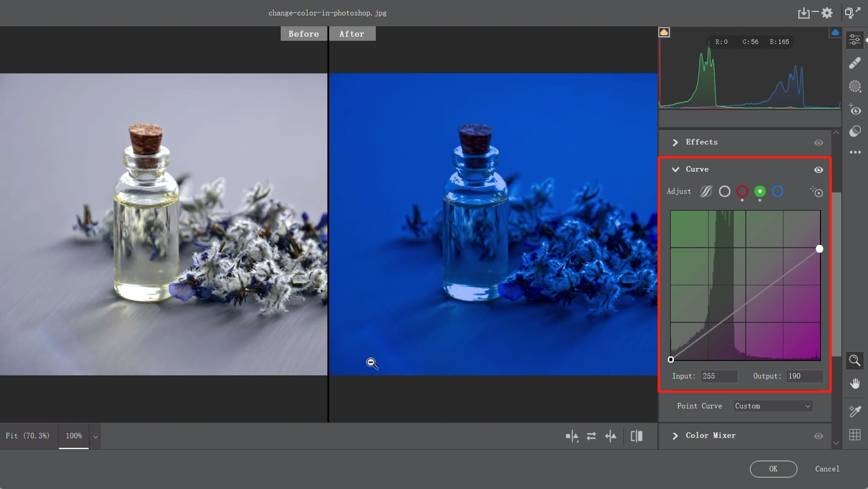The height and width of the screenshot is (489, 868).
Task: Toggle Color Mixer visibility eye
Action: 819,436
